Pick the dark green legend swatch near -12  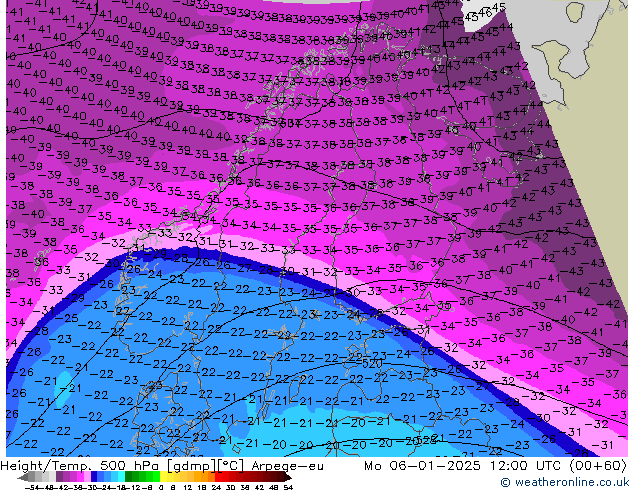click(128, 476)
